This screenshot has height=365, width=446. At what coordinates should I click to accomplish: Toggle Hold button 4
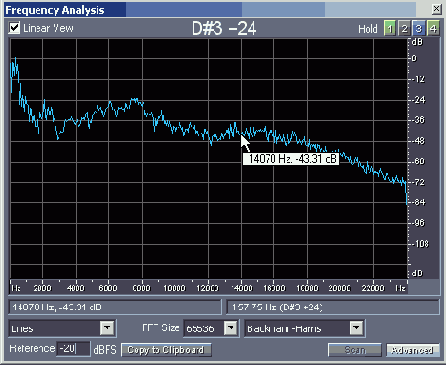tap(433, 29)
